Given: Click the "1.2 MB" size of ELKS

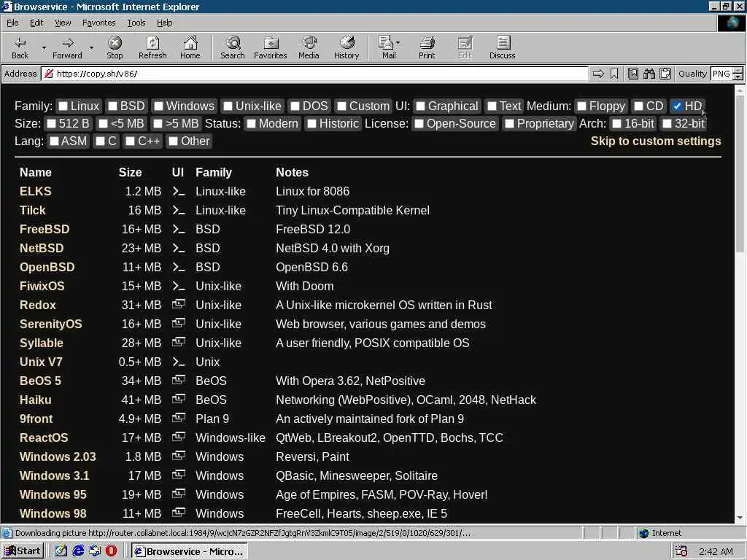Looking at the screenshot, I should (x=143, y=192).
